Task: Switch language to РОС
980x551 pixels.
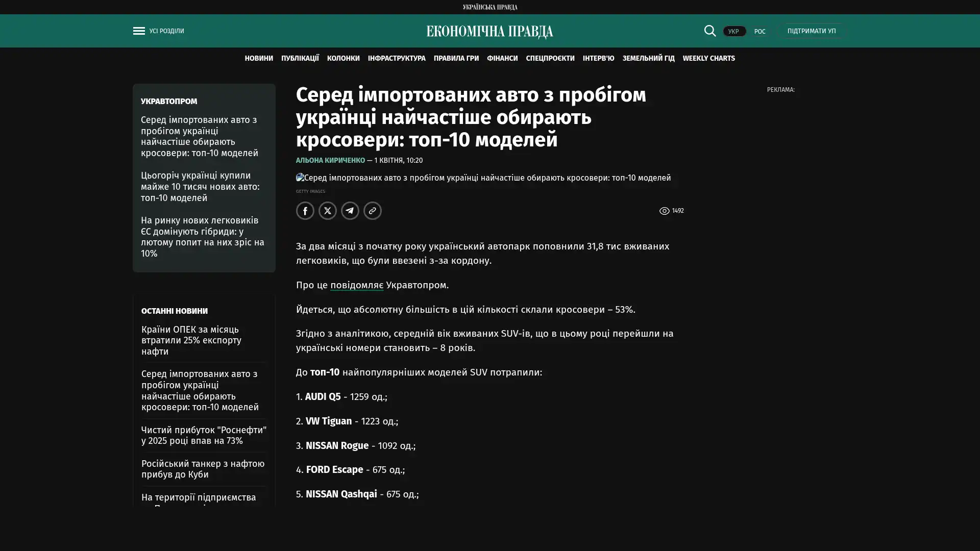Action: 759,31
